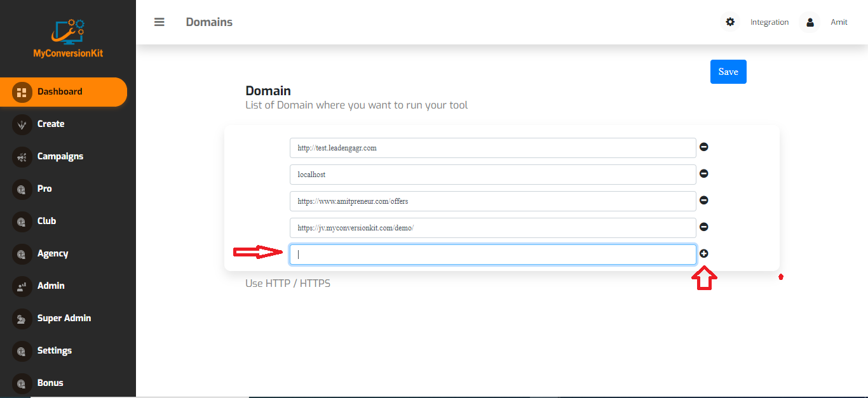Screen dimensions: 868x398
Task: Click the Dashboard sidebar icon
Action: tap(22, 92)
